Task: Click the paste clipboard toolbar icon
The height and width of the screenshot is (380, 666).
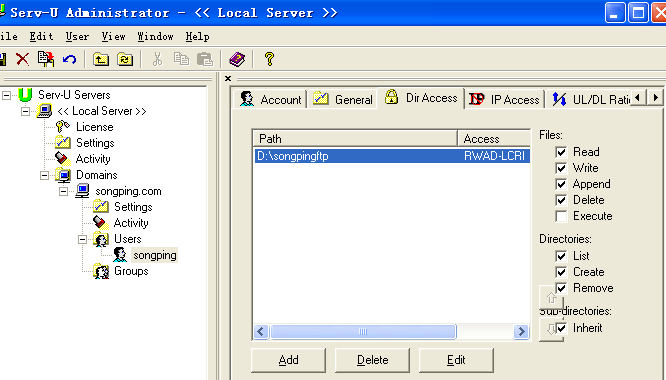Action: (x=205, y=59)
